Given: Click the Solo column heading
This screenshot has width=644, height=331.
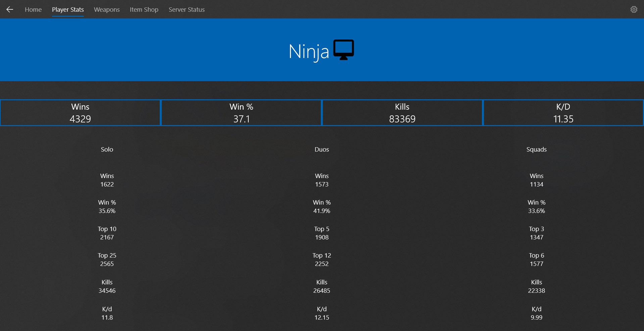Looking at the screenshot, I should click(x=107, y=149).
